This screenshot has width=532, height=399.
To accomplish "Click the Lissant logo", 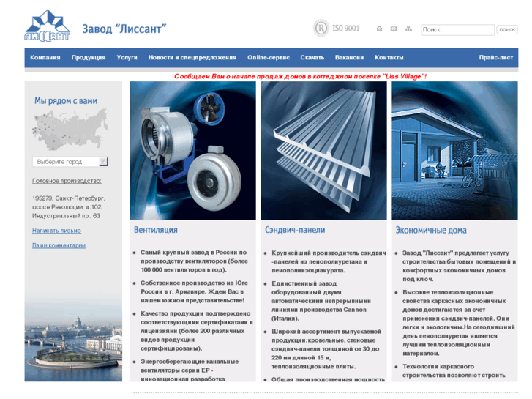I will (x=47, y=26).
